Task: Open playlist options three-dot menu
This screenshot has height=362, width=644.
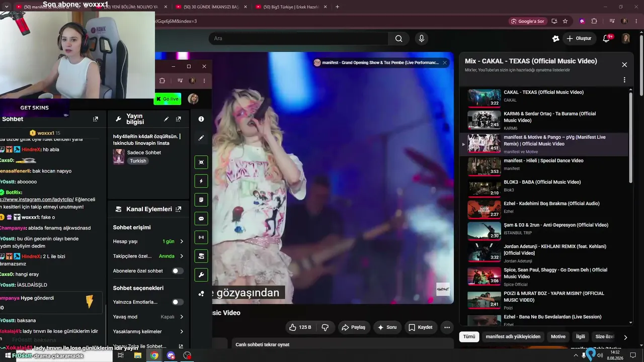Action: (624, 80)
